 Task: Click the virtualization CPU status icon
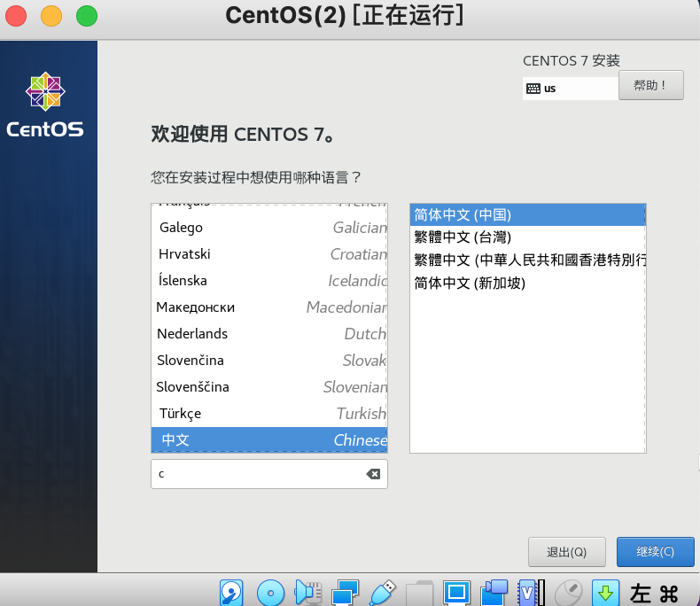click(532, 593)
